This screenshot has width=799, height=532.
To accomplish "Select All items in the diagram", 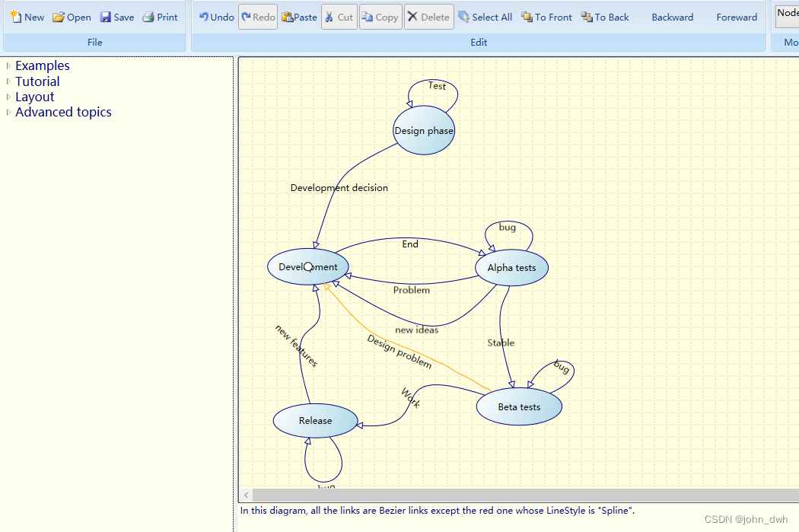I will pyautogui.click(x=485, y=16).
